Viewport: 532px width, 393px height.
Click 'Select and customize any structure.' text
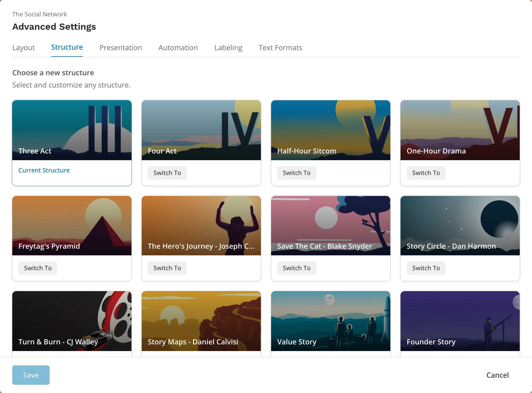click(71, 85)
